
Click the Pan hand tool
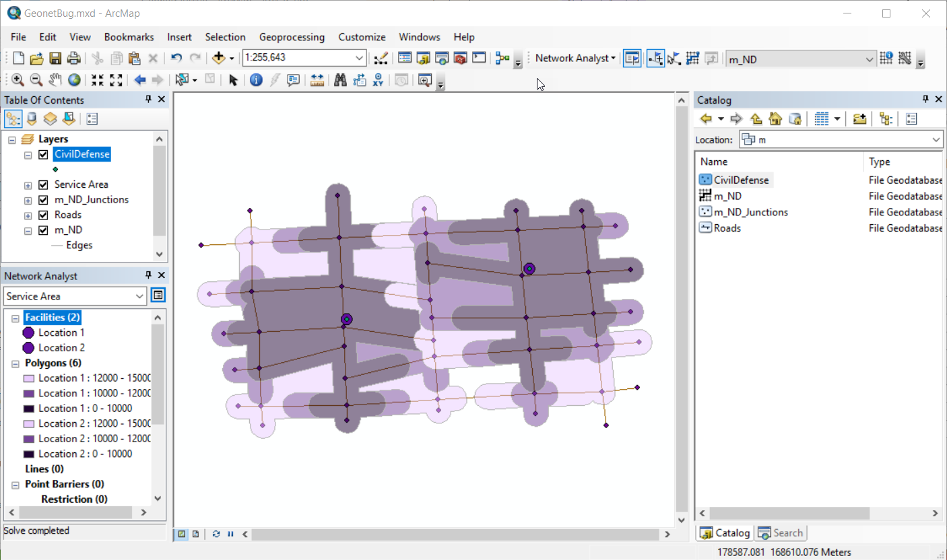click(x=55, y=80)
